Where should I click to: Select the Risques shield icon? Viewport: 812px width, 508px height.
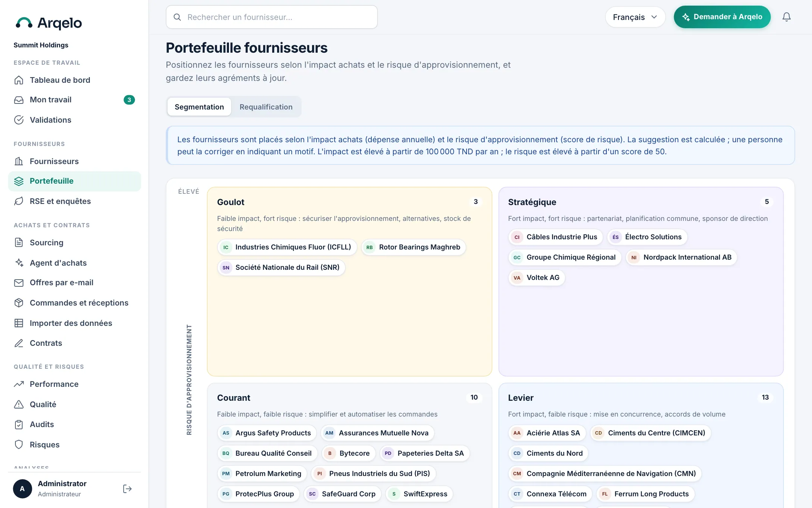[19, 445]
